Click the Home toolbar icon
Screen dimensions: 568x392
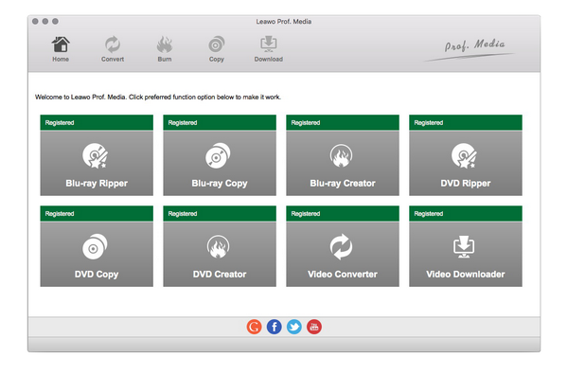61,48
